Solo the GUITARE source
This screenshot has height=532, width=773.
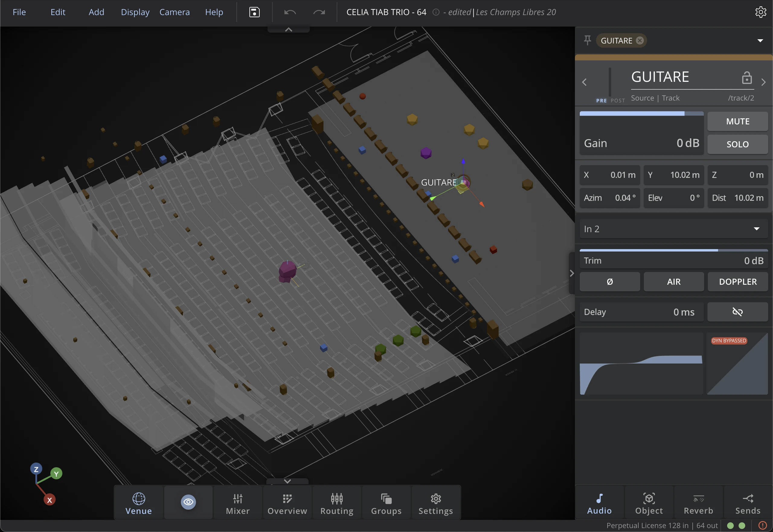tap(738, 144)
